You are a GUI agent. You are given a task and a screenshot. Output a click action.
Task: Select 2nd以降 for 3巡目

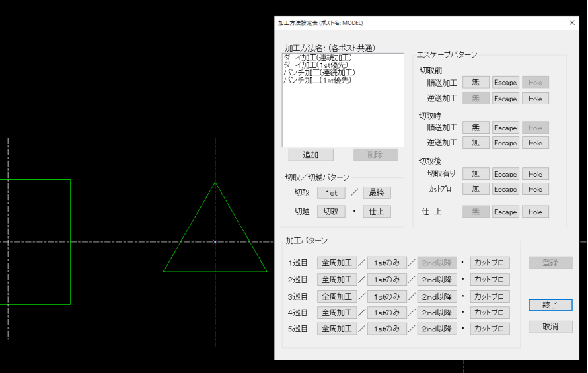[437, 296]
